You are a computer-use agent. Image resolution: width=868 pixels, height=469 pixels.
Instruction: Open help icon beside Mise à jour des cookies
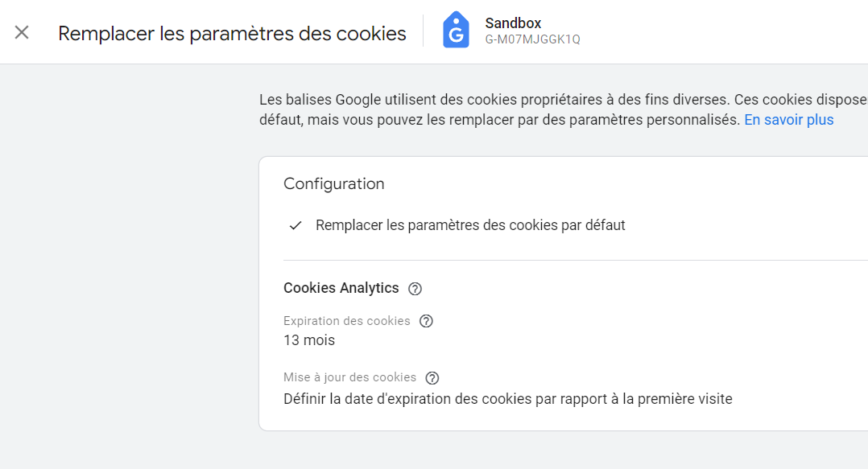[432, 378]
